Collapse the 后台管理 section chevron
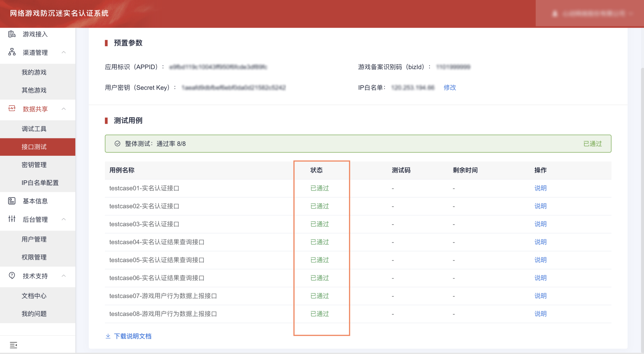This screenshot has height=354, width=644. tap(64, 219)
